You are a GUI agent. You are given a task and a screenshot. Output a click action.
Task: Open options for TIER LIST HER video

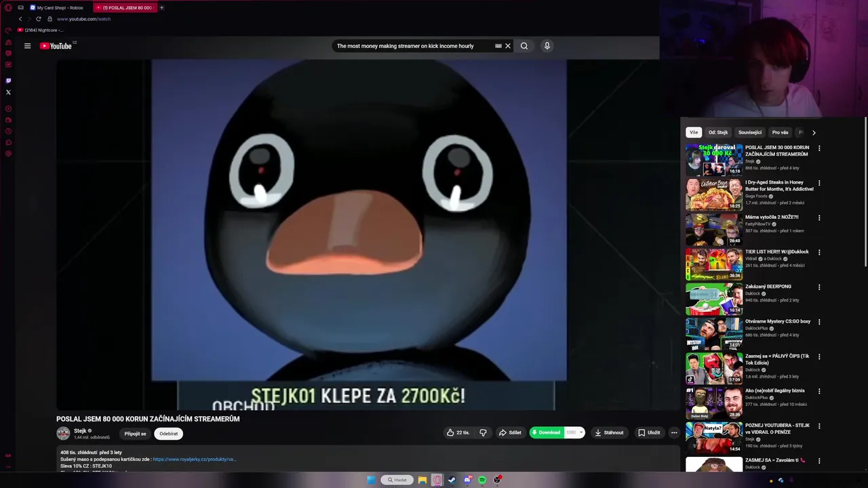(x=819, y=252)
